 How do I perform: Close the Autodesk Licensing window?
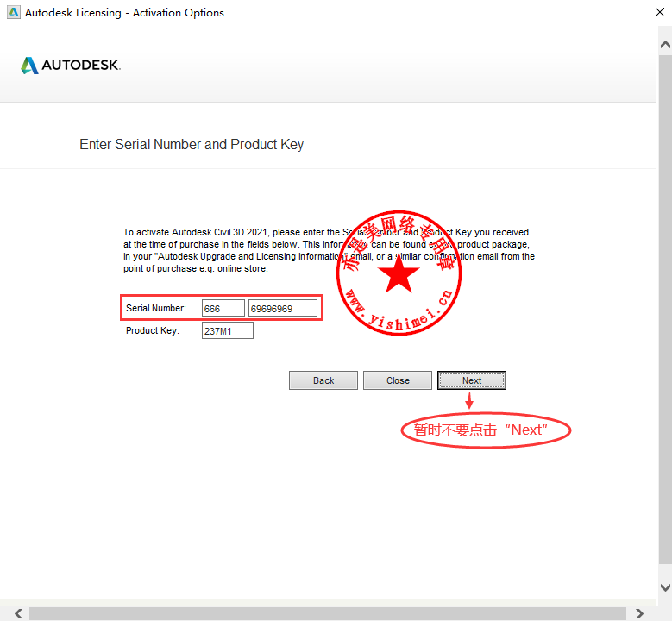pos(660,12)
